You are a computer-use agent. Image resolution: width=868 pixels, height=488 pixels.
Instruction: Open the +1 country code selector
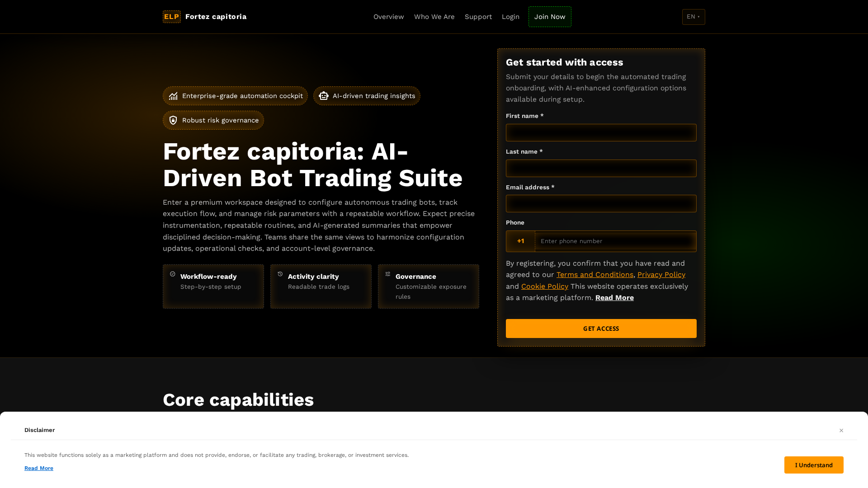click(x=520, y=241)
